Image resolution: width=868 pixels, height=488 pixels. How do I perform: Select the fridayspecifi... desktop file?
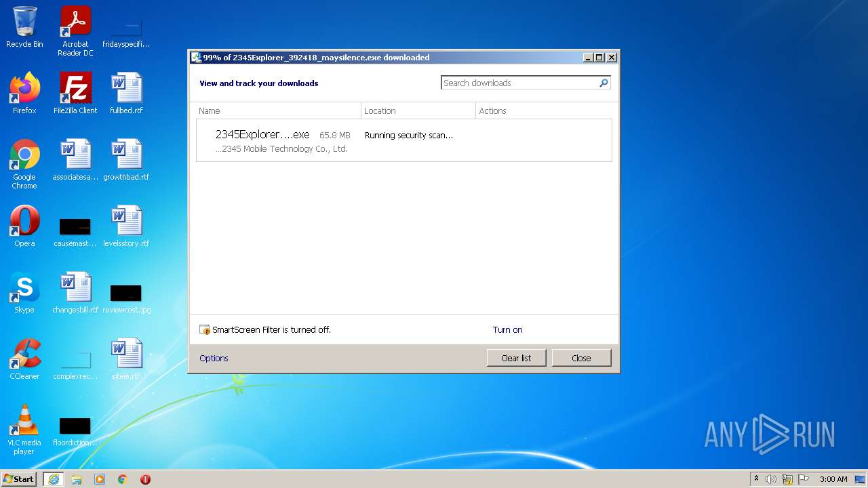point(126,31)
